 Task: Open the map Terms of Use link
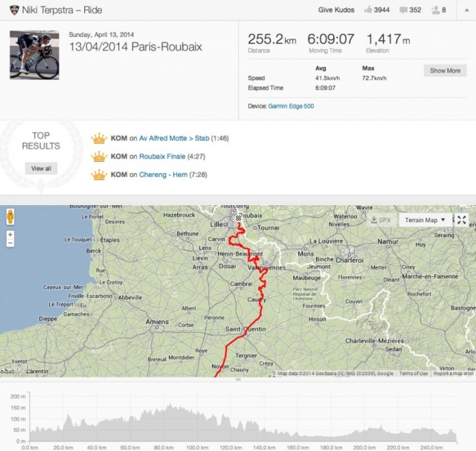(x=414, y=374)
